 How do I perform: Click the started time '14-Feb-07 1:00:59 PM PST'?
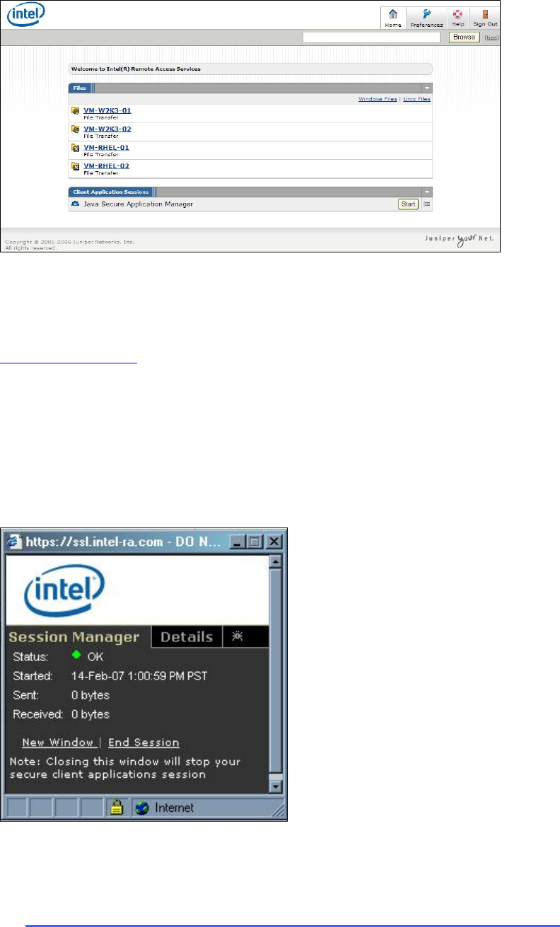pyautogui.click(x=139, y=676)
